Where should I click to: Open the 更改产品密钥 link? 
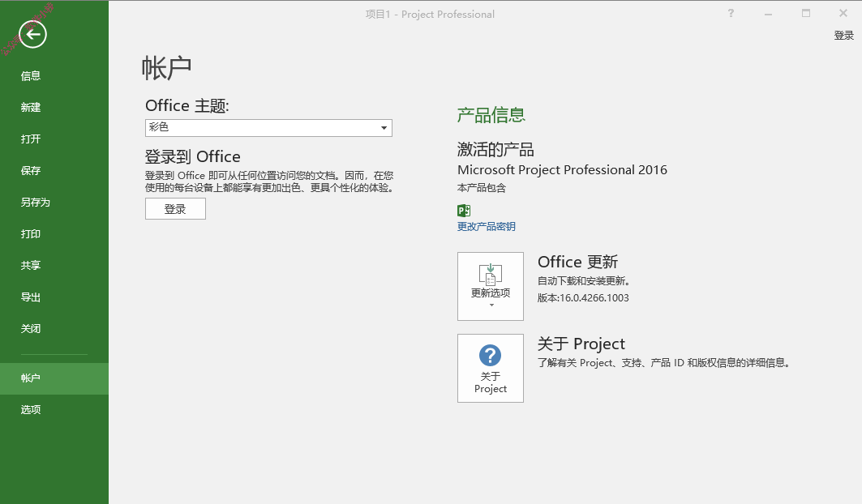coord(486,226)
